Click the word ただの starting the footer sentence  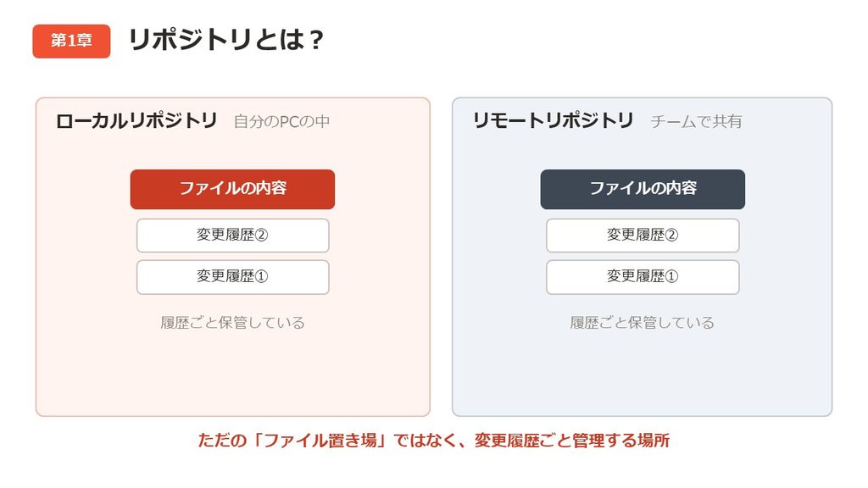click(222, 441)
